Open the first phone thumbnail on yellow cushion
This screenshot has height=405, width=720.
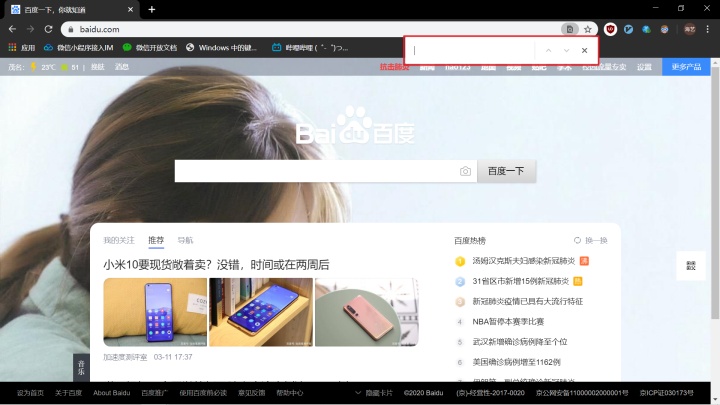[x=155, y=312]
